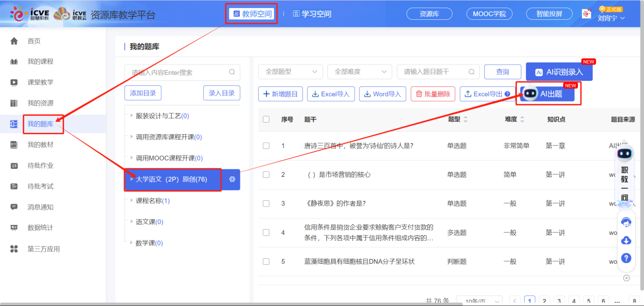Screen dimensions: 644x306
Task: Expand the 服装设计与工艺 directory node
Action: click(132, 116)
